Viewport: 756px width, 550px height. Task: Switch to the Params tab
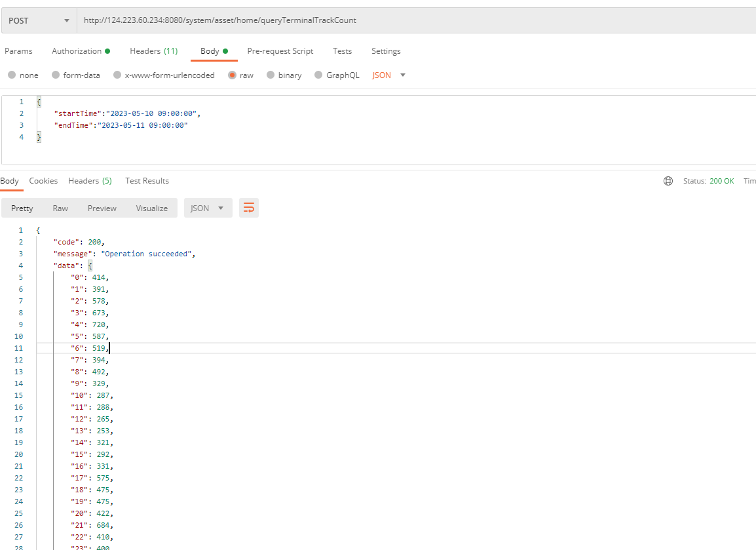tap(18, 51)
